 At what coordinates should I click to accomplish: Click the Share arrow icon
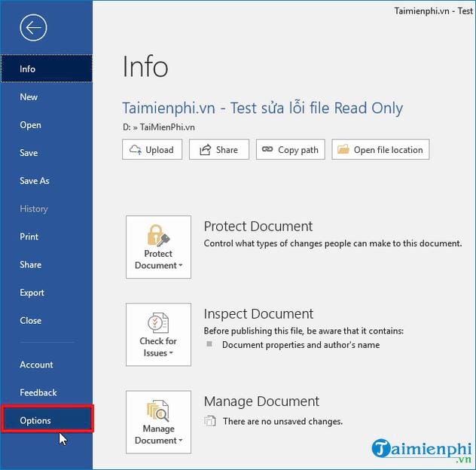tap(205, 150)
